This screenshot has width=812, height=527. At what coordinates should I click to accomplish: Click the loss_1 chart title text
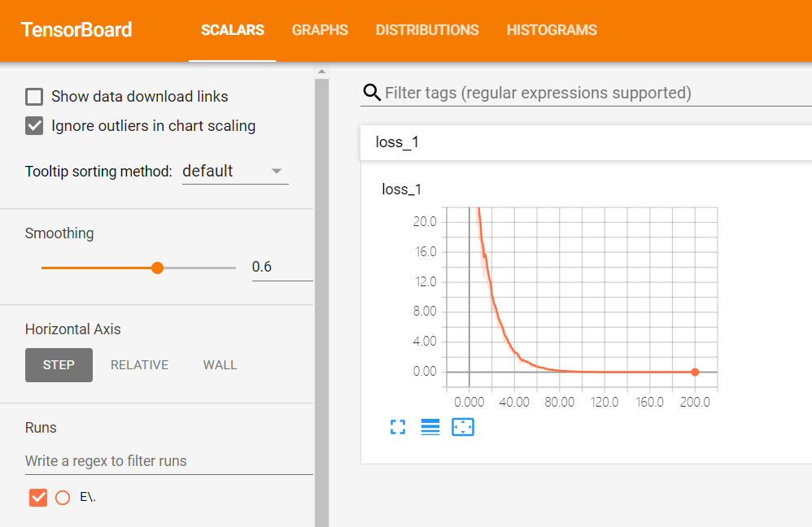tap(401, 189)
